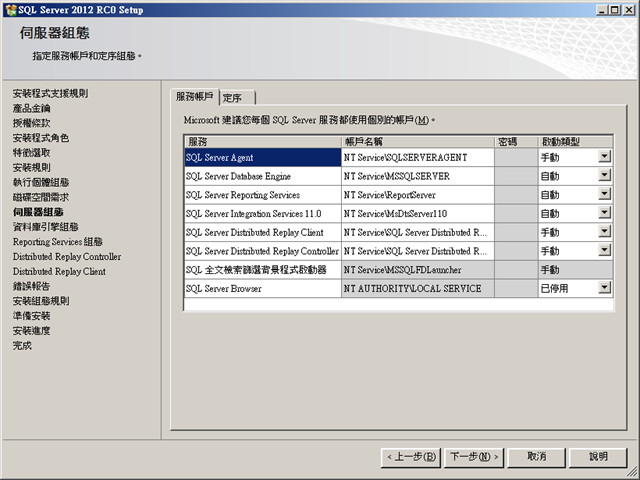
Task: Click 安裝程式角色 step in sidebar
Action: point(41,138)
